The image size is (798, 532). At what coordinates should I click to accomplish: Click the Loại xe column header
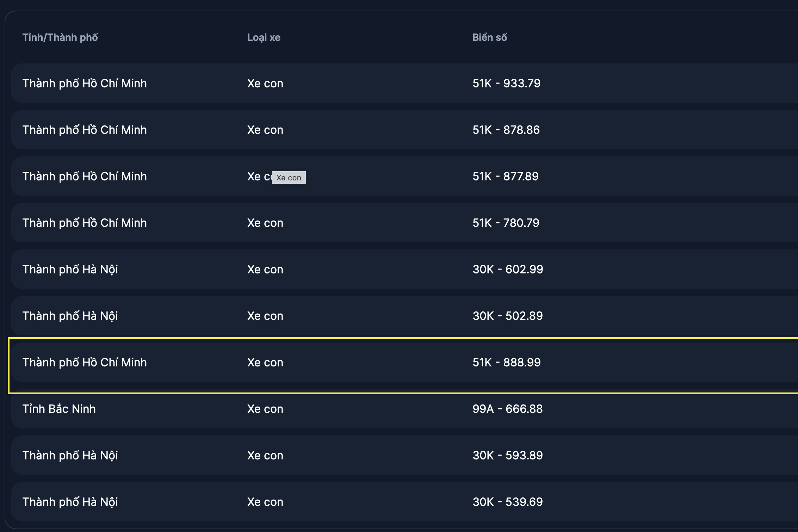(264, 37)
